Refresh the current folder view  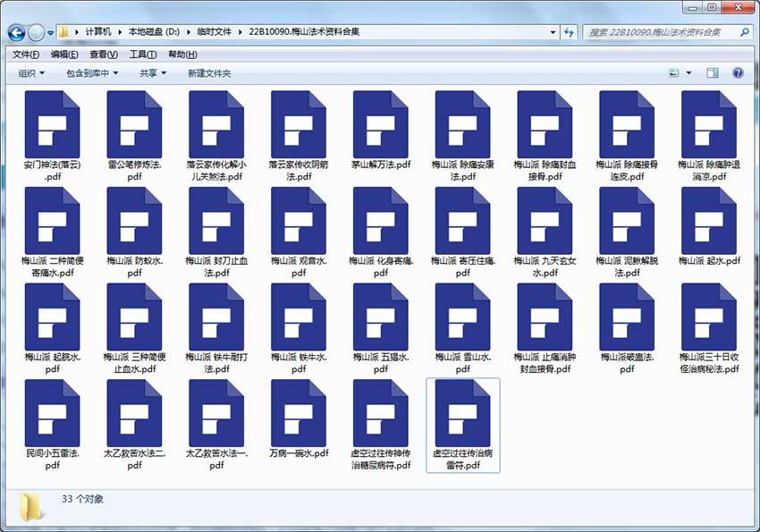569,32
